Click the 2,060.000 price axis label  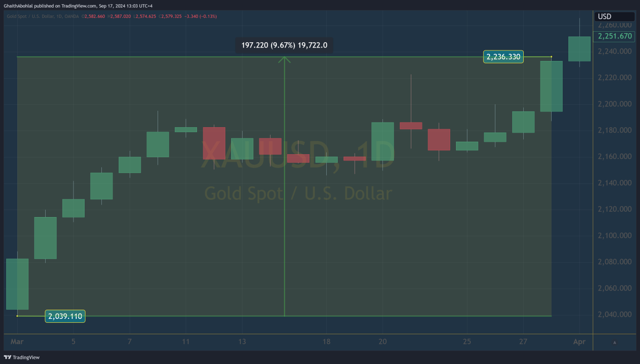(x=615, y=288)
